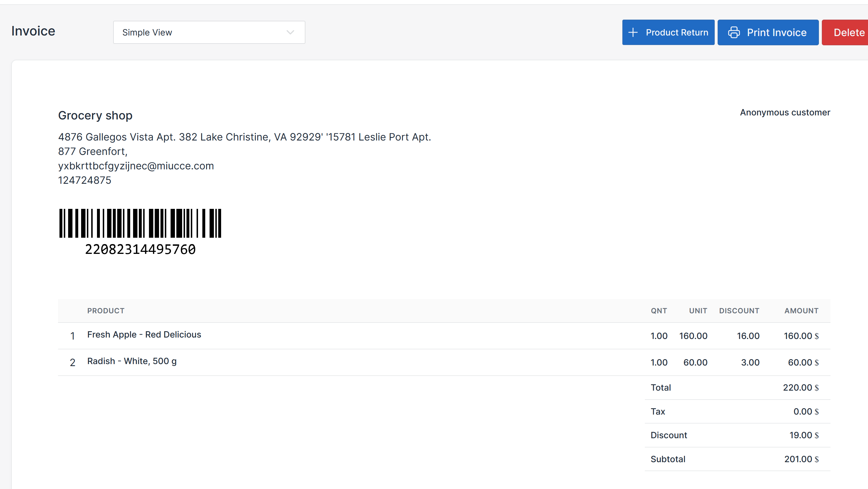Click the PRODUCT column header
The image size is (868, 489).
pos(106,310)
